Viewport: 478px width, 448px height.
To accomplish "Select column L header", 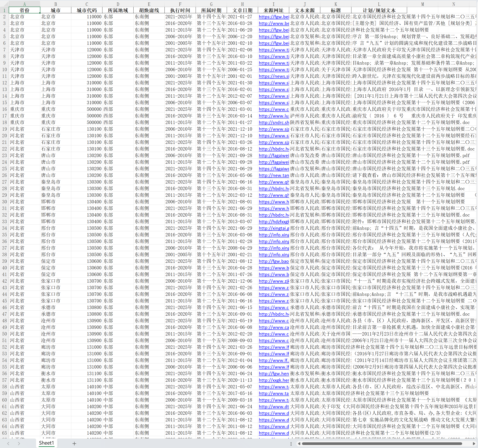I will click(x=379, y=4).
